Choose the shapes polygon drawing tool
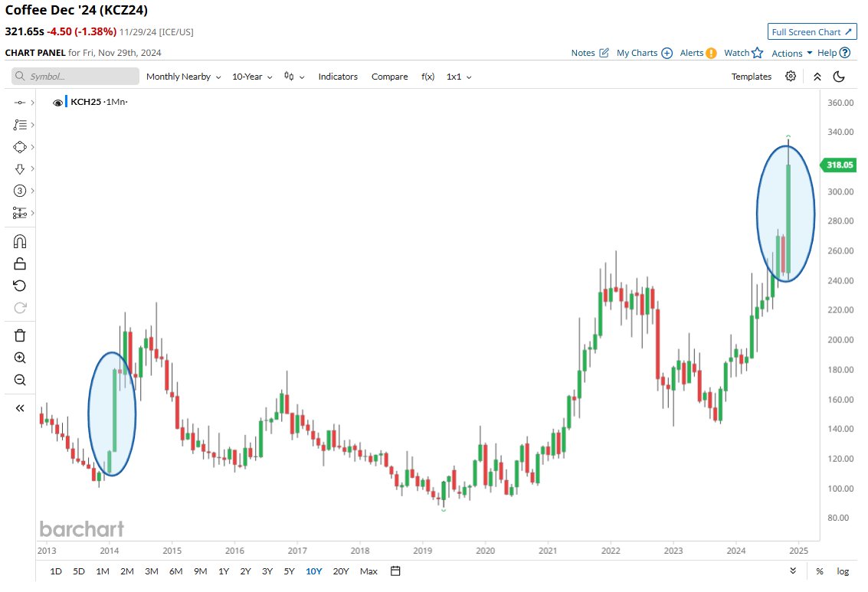 tap(20, 146)
